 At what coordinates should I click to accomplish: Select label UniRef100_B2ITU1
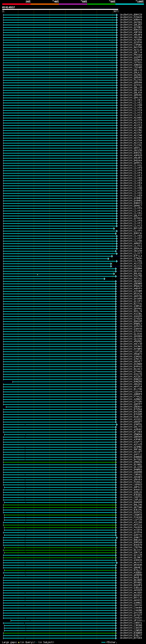(131, 304)
